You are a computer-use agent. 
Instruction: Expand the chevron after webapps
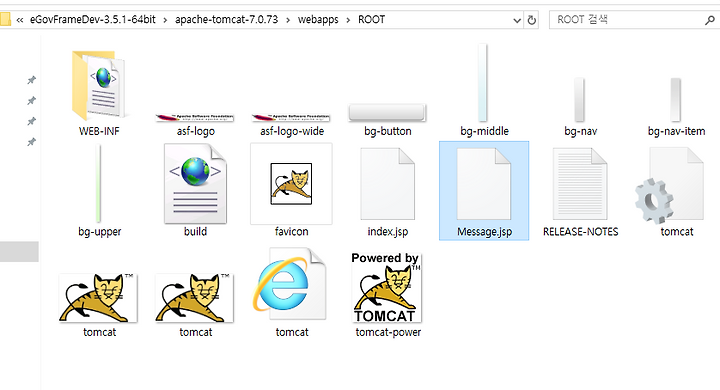348,20
